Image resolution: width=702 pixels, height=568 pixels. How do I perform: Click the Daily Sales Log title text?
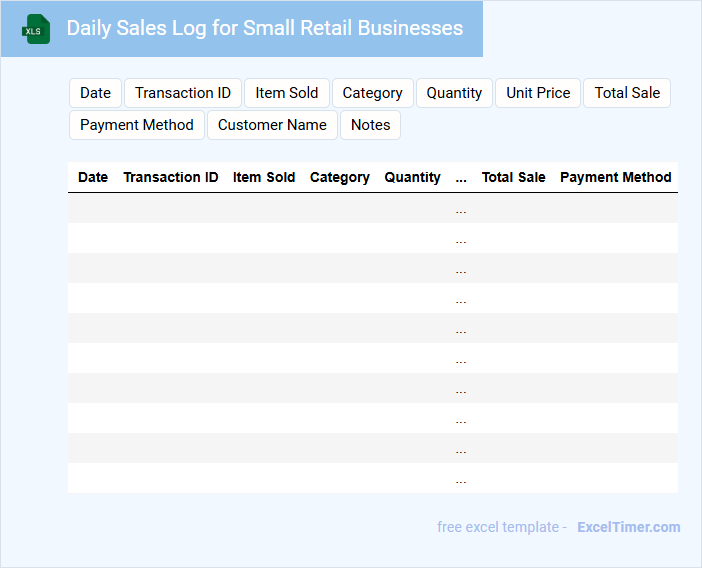point(265,28)
